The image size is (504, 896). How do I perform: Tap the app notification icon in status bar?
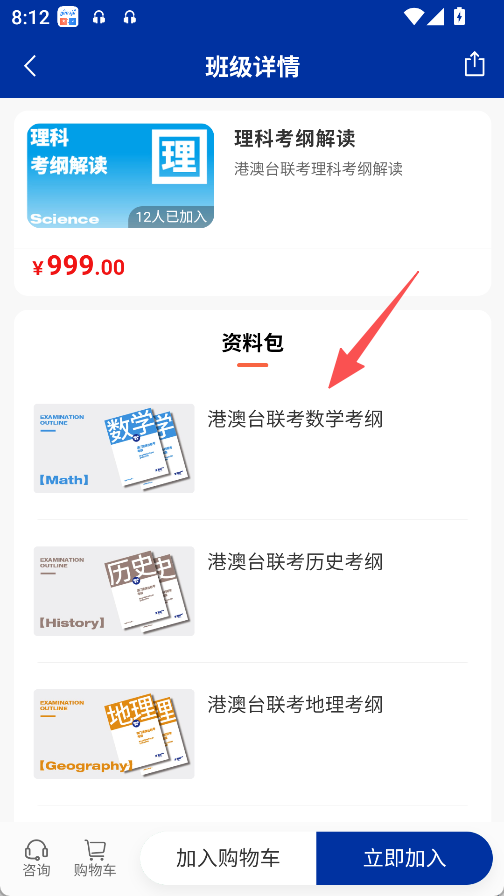click(x=68, y=17)
